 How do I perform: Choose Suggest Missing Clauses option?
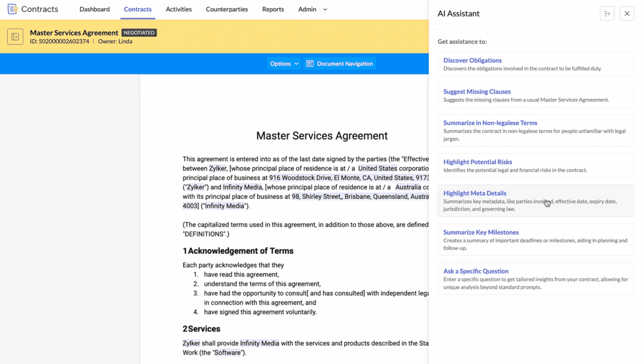pyautogui.click(x=535, y=95)
